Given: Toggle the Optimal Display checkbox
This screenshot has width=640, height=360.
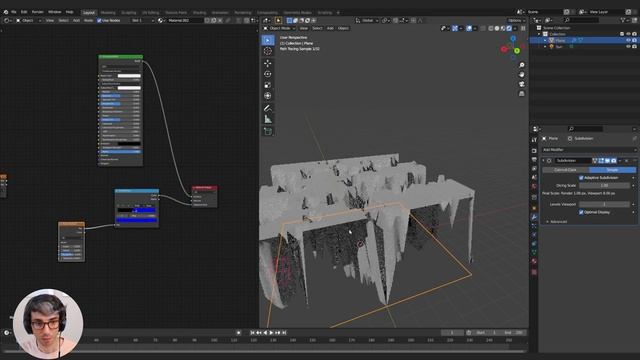Looking at the screenshot, I should (x=581, y=212).
